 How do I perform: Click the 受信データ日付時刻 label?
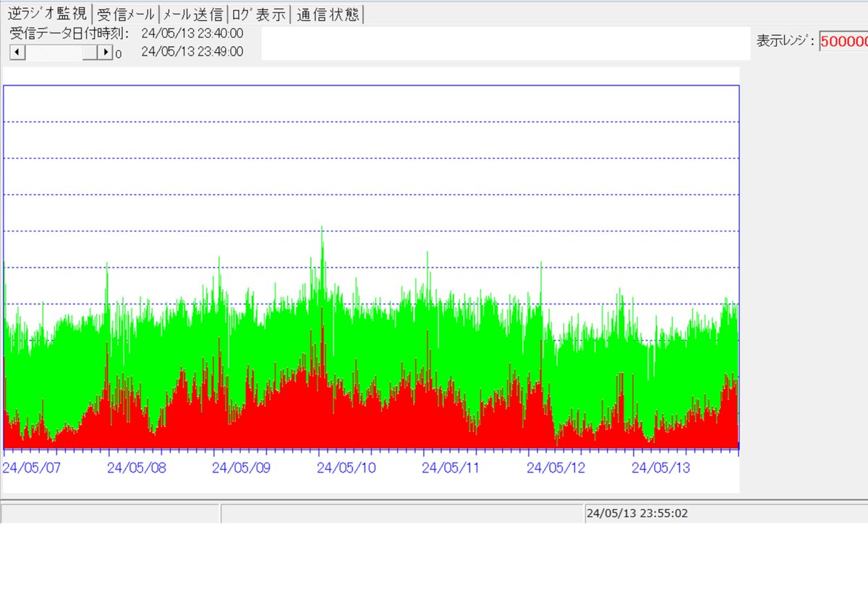[69, 33]
